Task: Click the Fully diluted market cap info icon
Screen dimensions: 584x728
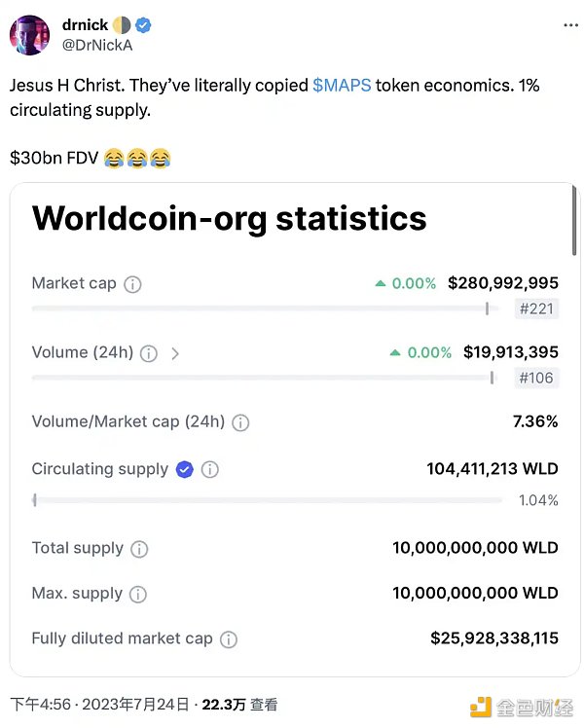Action: [229, 639]
